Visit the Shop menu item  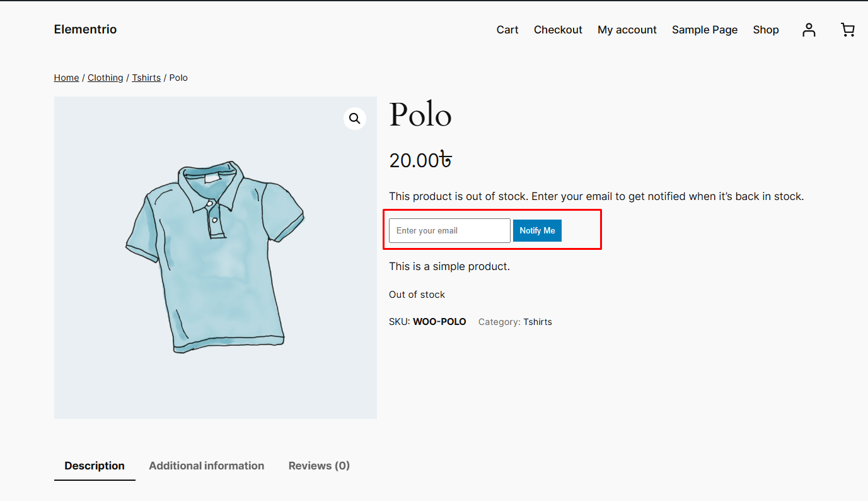pos(766,30)
